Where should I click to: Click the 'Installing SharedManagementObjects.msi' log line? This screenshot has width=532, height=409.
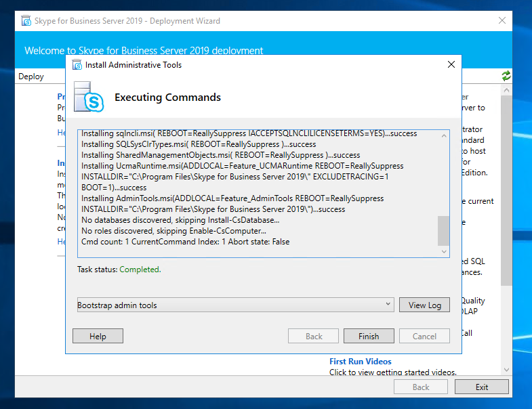point(221,155)
